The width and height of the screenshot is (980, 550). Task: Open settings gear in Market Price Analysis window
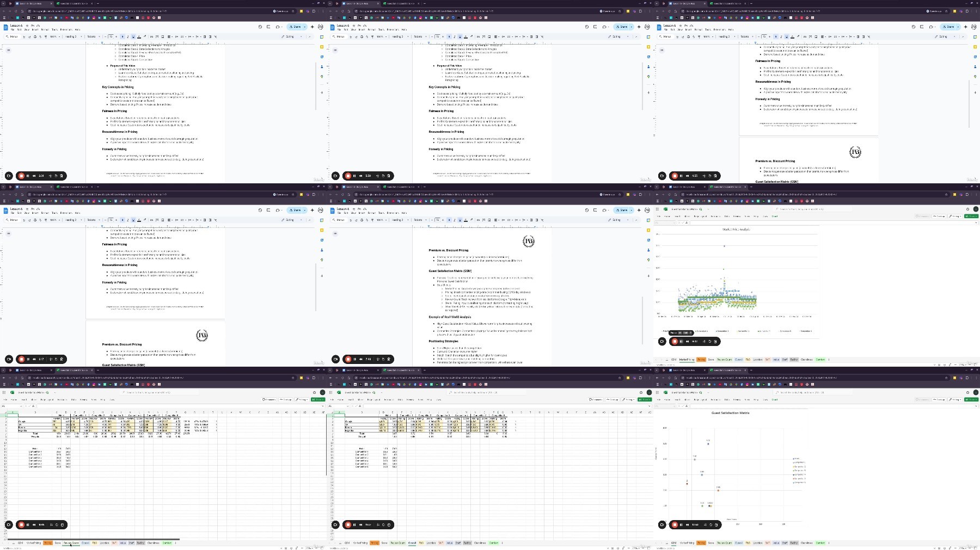(x=967, y=209)
